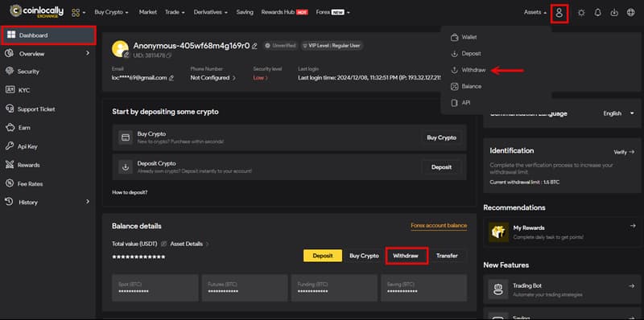The height and width of the screenshot is (320, 644).
Task: Click the Buy Crypto card icon
Action: pos(126,137)
